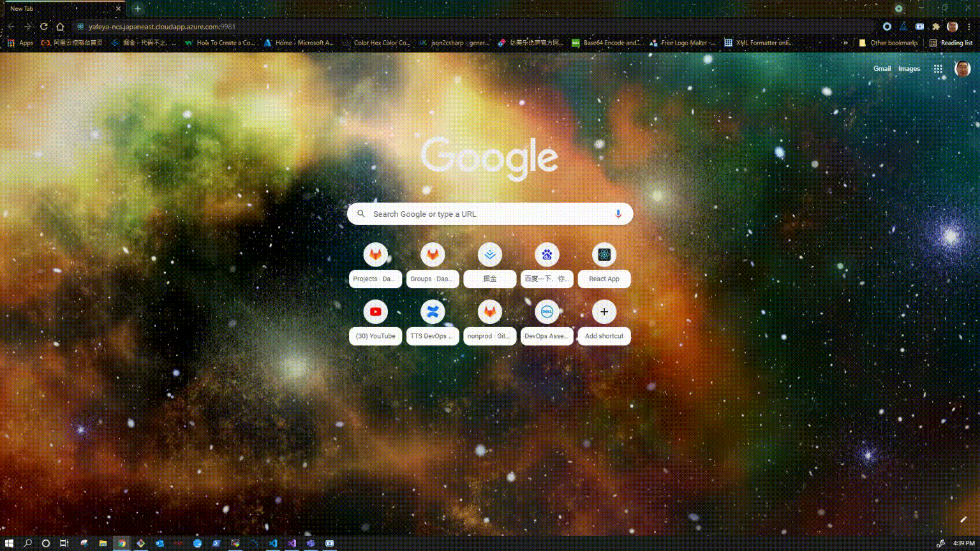This screenshot has width=980, height=551.
Task: Select the New Tab browser tab
Action: point(61,9)
